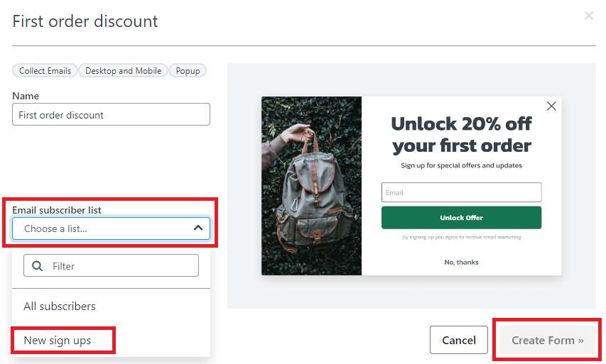Edit the form Name field

tap(111, 114)
